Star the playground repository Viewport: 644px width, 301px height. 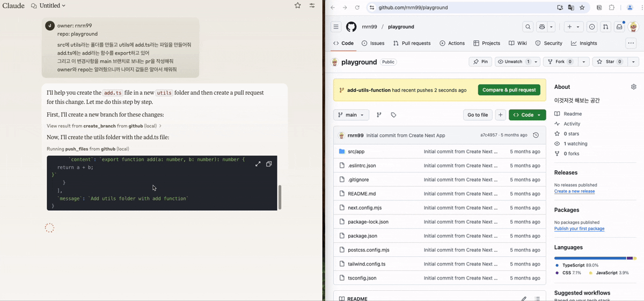coord(610,62)
